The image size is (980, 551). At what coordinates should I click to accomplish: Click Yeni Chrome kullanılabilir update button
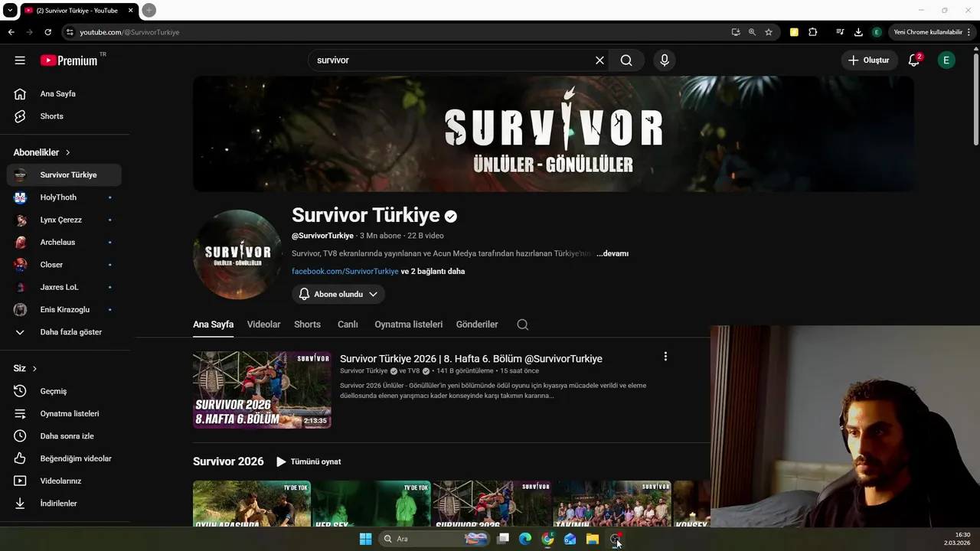[933, 32]
